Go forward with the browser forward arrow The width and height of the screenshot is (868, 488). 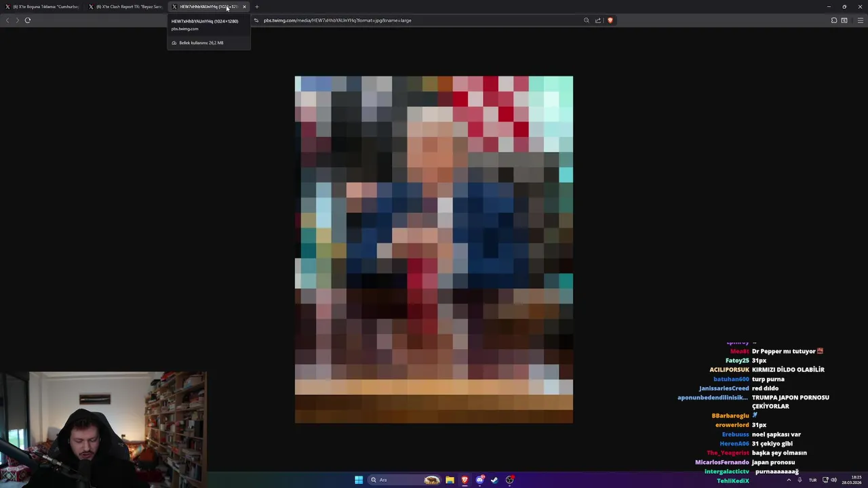(17, 20)
